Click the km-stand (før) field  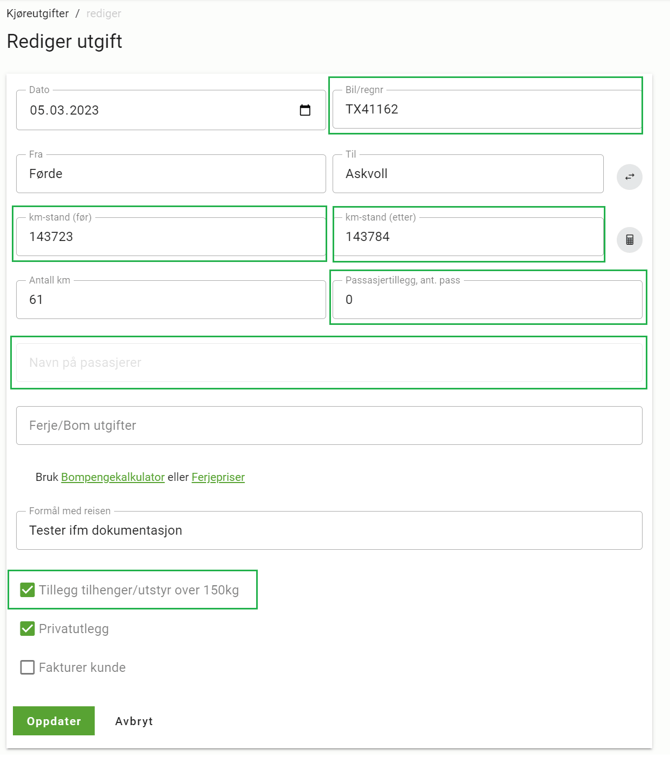(171, 237)
